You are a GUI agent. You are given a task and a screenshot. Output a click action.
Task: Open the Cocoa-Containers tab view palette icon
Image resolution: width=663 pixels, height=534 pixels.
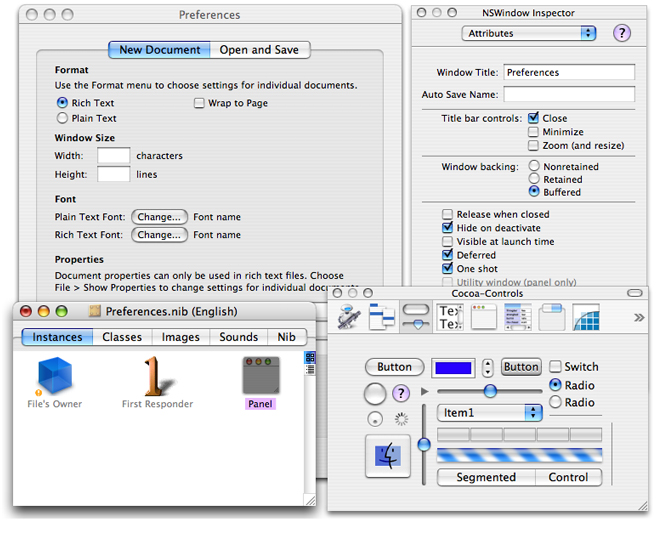click(x=551, y=317)
